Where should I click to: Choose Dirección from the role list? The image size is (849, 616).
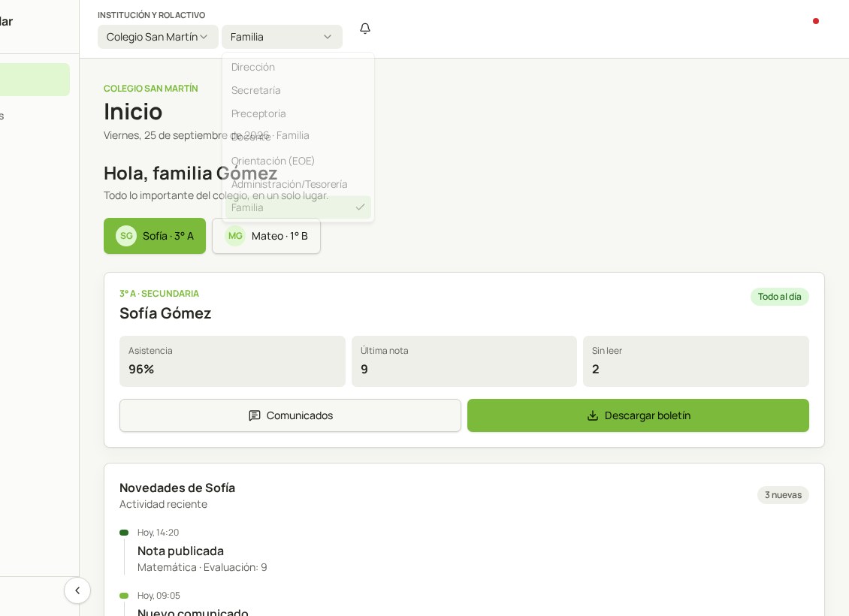pos(298,67)
